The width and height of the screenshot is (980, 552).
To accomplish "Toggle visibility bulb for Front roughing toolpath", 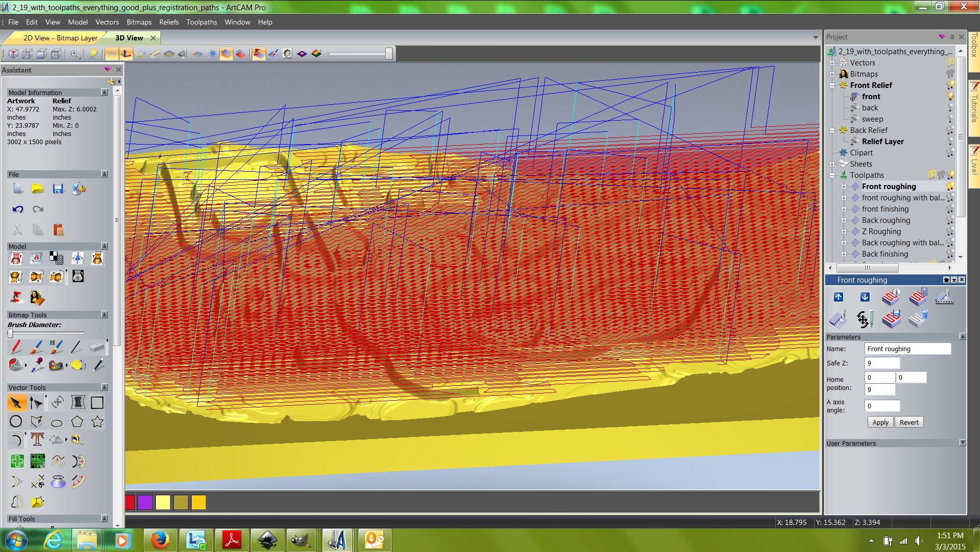I will (x=950, y=187).
